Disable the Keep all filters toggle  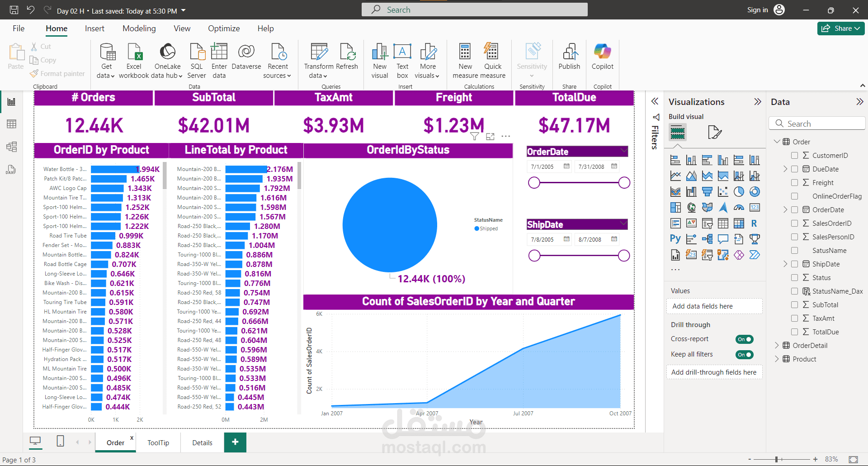pyautogui.click(x=744, y=354)
